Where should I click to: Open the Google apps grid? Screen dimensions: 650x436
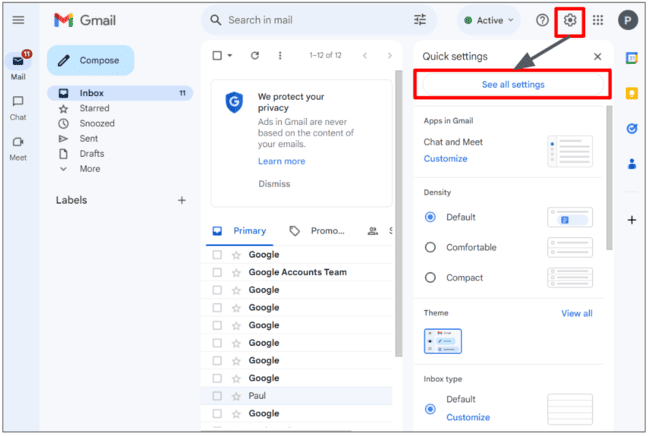(598, 20)
